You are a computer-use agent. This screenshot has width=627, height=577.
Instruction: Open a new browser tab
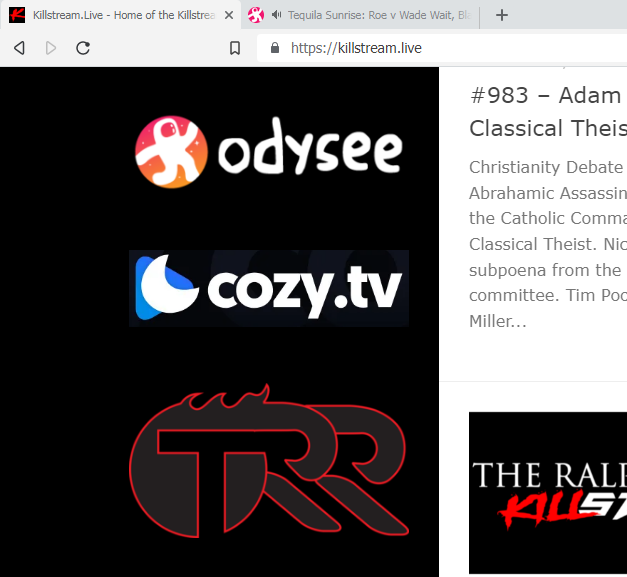(502, 15)
